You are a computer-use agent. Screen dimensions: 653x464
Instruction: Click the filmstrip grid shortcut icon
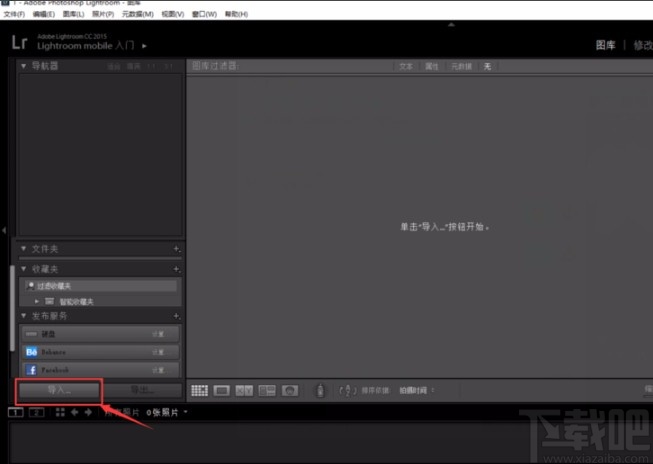[x=60, y=412]
